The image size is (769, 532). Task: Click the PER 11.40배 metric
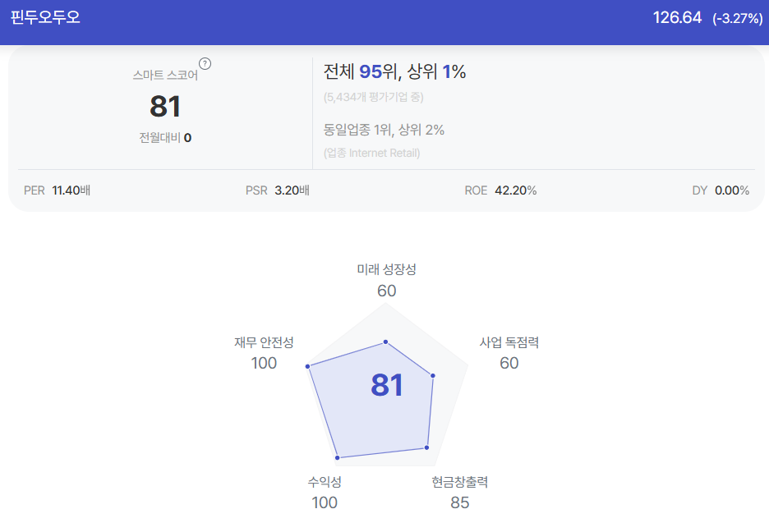click(x=57, y=190)
